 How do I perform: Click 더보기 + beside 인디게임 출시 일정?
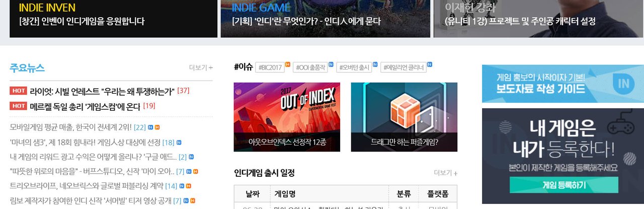(446, 173)
